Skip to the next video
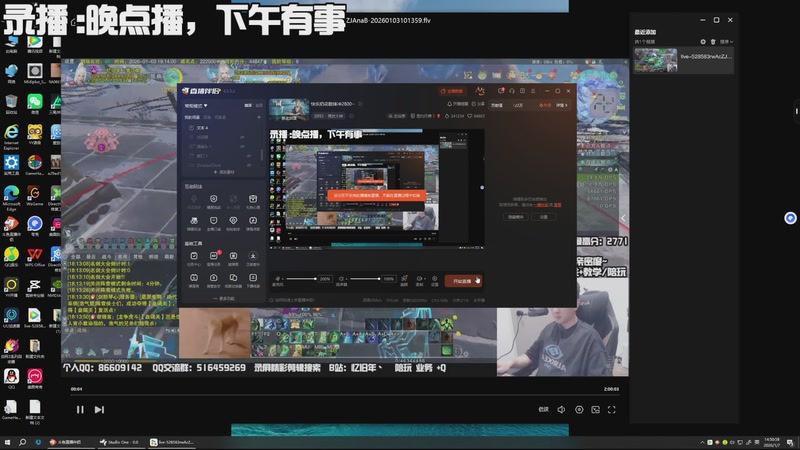 click(x=99, y=410)
